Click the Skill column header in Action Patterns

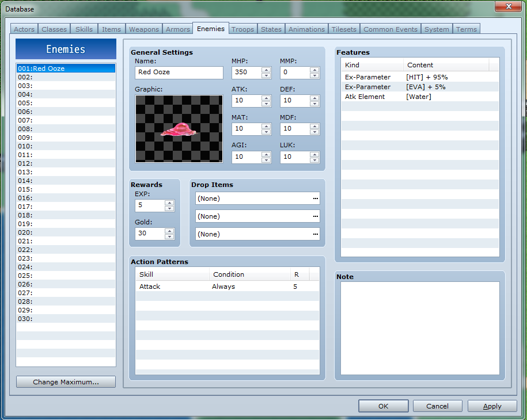pyautogui.click(x=172, y=274)
